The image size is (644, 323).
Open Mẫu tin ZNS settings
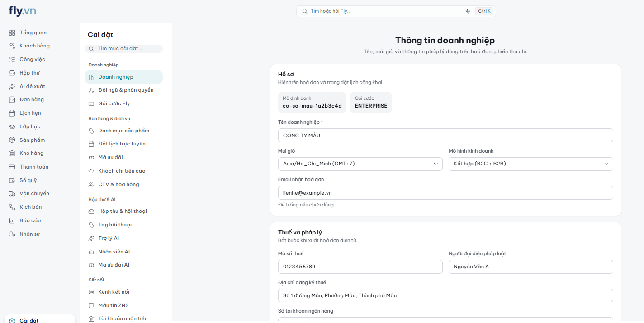click(x=123, y=305)
